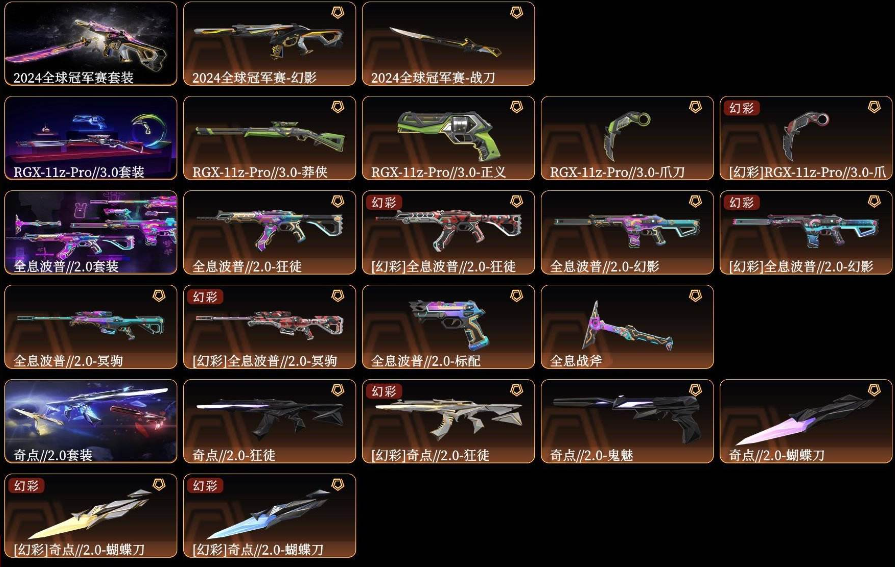Select the RGX-11z-Pro//3.0-正义 revolver skin
The height and width of the screenshot is (567, 895).
(448, 138)
